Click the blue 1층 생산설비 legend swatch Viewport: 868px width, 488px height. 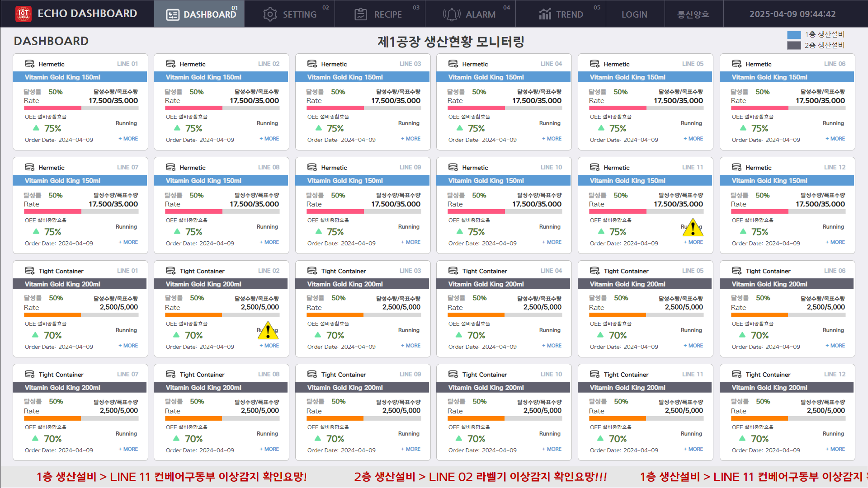point(793,35)
